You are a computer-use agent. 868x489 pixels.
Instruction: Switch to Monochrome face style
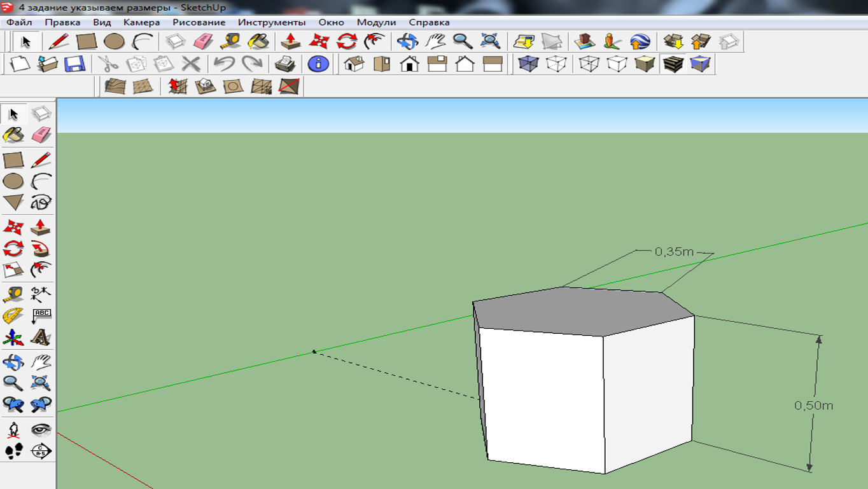click(699, 65)
